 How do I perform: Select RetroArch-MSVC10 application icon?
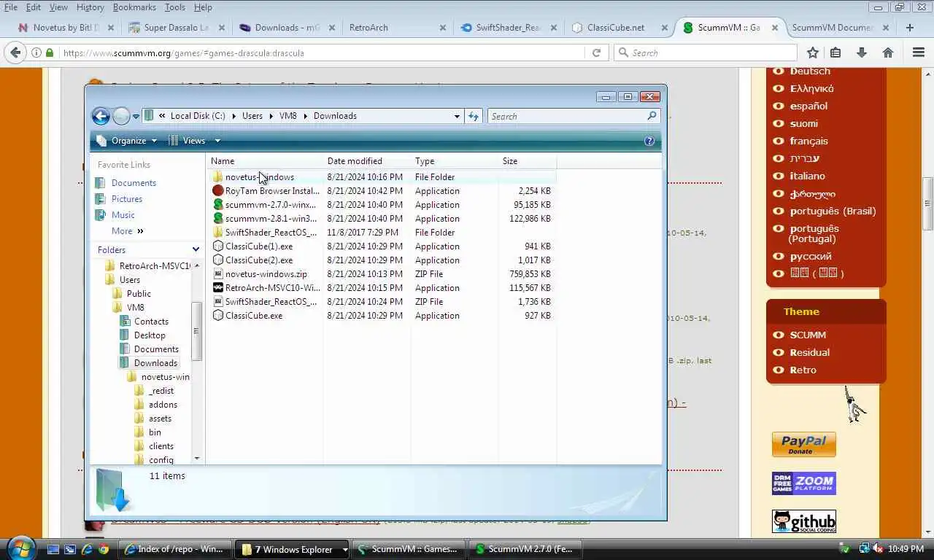tap(217, 288)
